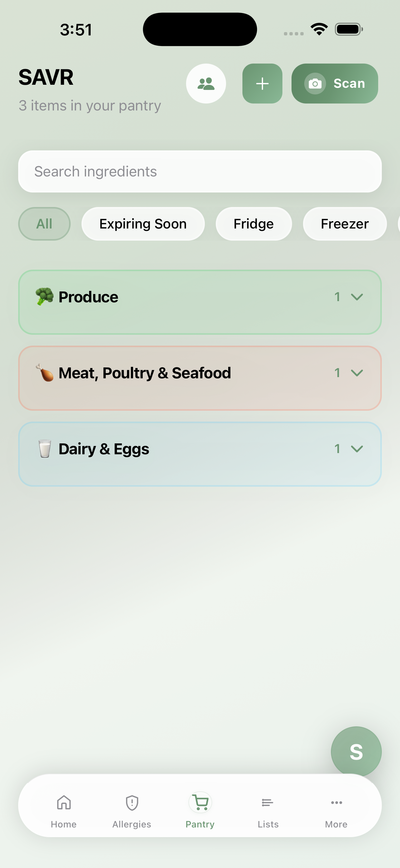Select the All filter chip
The image size is (400, 868).
pyautogui.click(x=44, y=224)
